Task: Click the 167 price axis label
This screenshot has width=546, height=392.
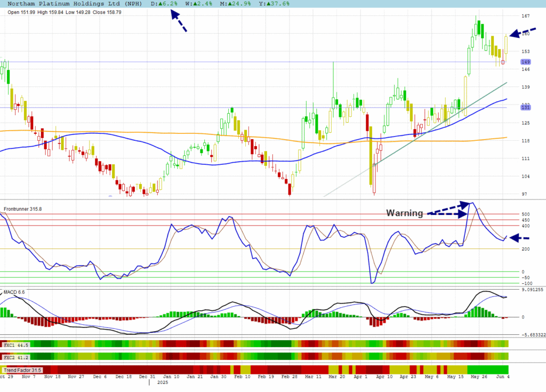Action: coord(525,16)
